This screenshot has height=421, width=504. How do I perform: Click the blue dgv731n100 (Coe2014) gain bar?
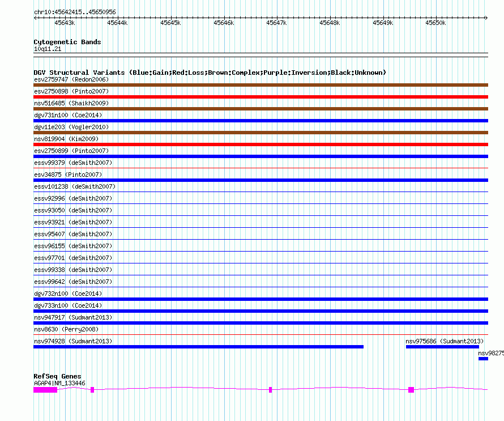(x=260, y=121)
